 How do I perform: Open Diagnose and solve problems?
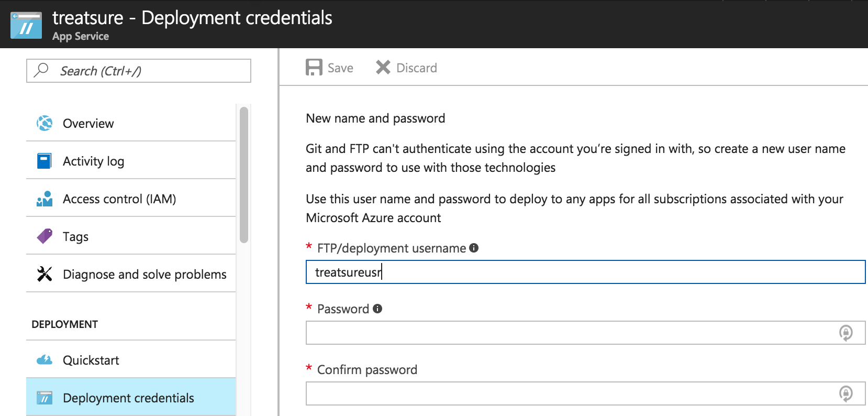[131, 274]
